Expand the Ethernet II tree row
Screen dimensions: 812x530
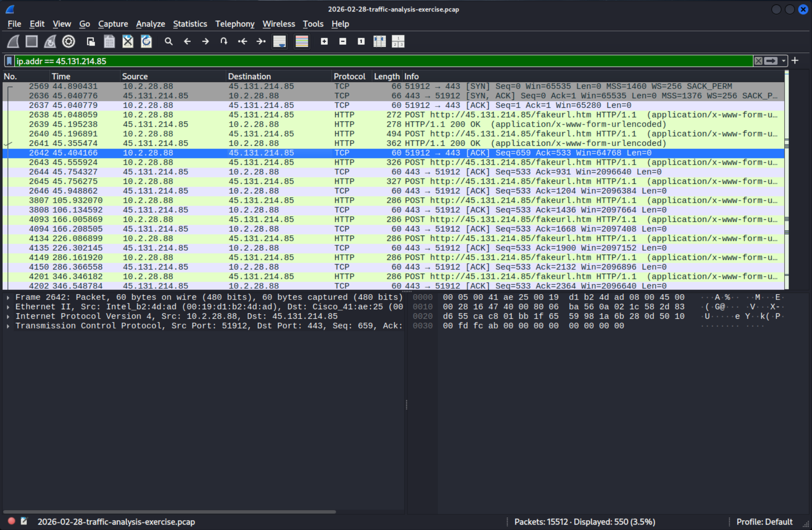point(8,307)
